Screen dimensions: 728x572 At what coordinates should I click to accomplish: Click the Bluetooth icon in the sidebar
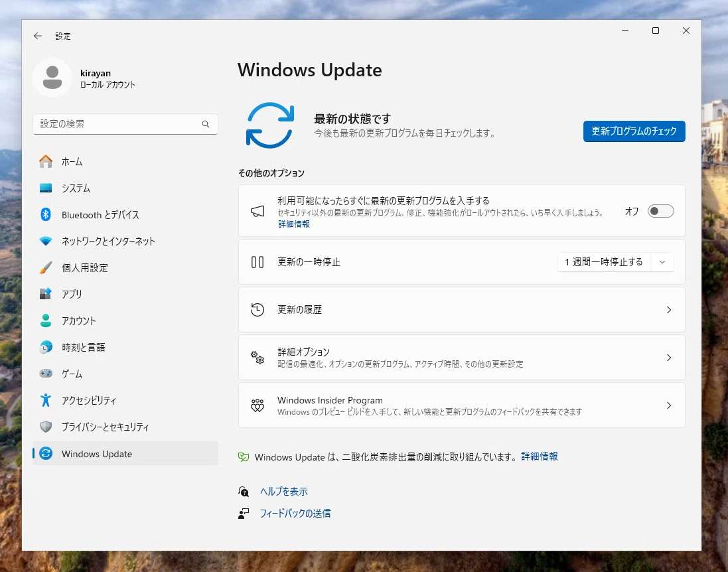(x=46, y=214)
